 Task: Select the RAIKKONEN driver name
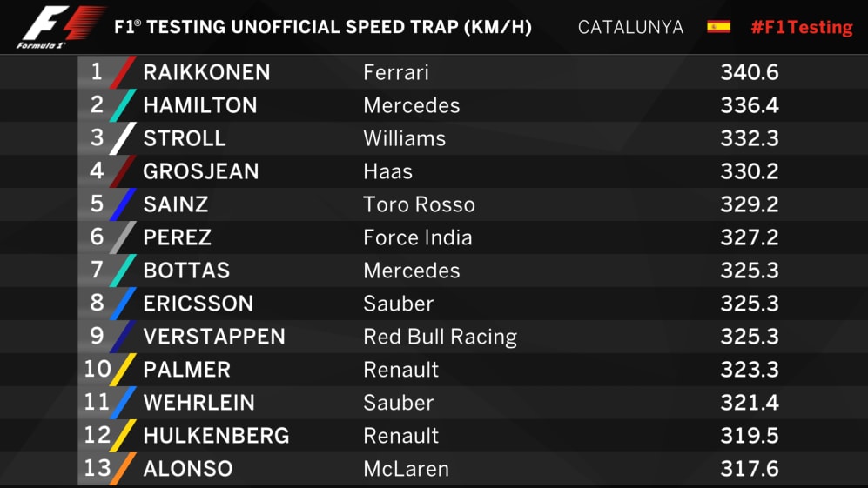click(206, 72)
